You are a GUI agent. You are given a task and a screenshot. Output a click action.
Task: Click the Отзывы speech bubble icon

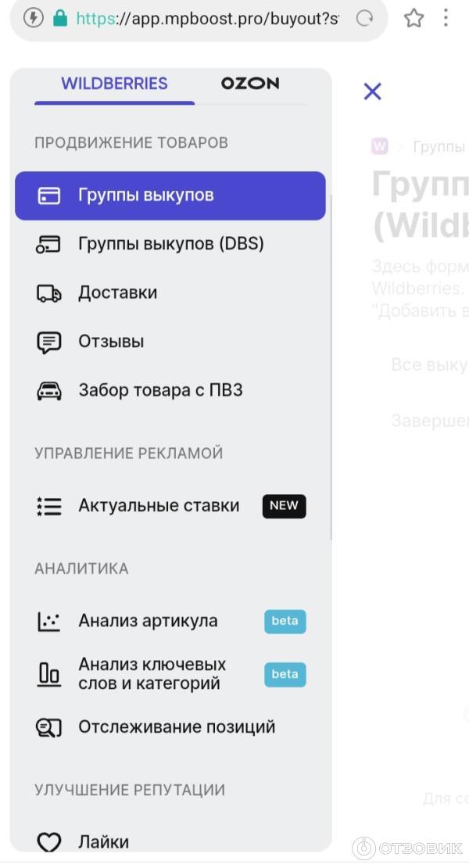coord(48,343)
